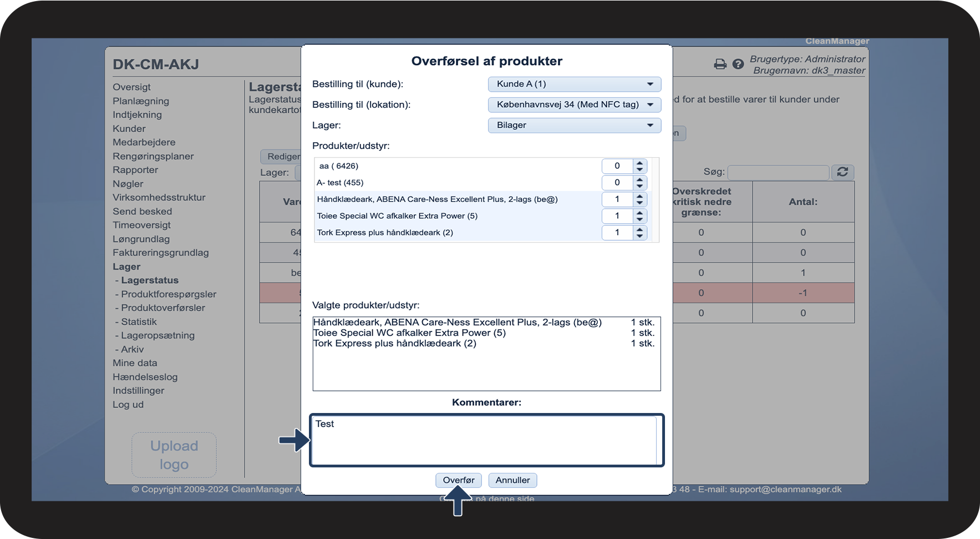Open the Lager dropdown showing Bilager

tap(575, 125)
